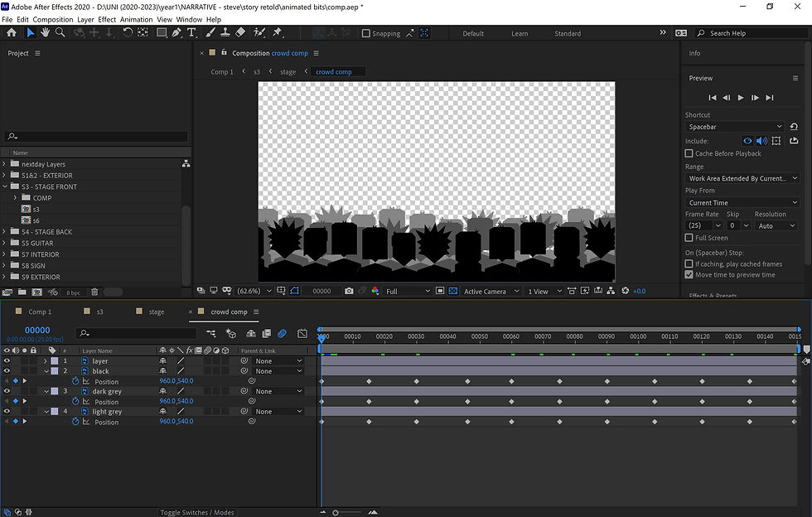The width and height of the screenshot is (812, 517).
Task: Expand the S4 - STAGE BACK folder
Action: click(x=5, y=232)
